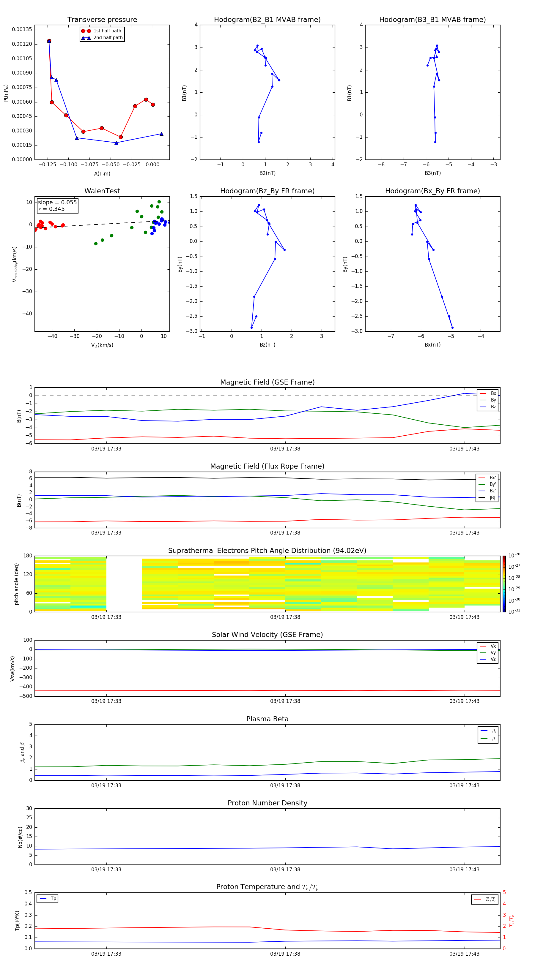
Task: Click the 'Magnetic Field (Flux Rope Frame)' title
Action: pos(267,467)
